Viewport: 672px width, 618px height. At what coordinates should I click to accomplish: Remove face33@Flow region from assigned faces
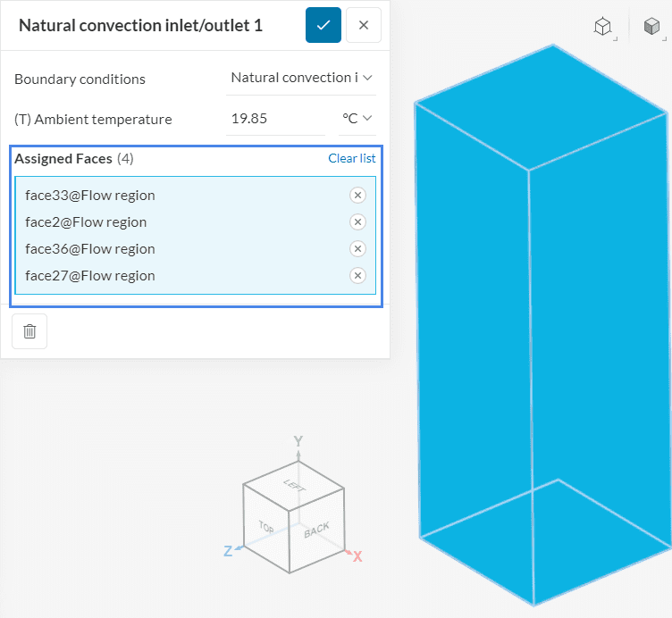point(357,196)
